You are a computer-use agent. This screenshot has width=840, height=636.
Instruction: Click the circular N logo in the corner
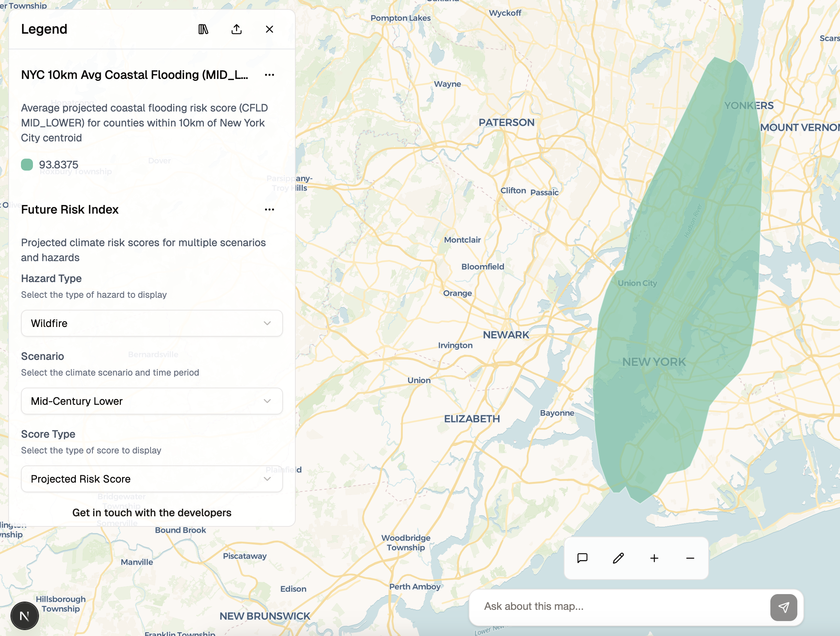(x=24, y=615)
